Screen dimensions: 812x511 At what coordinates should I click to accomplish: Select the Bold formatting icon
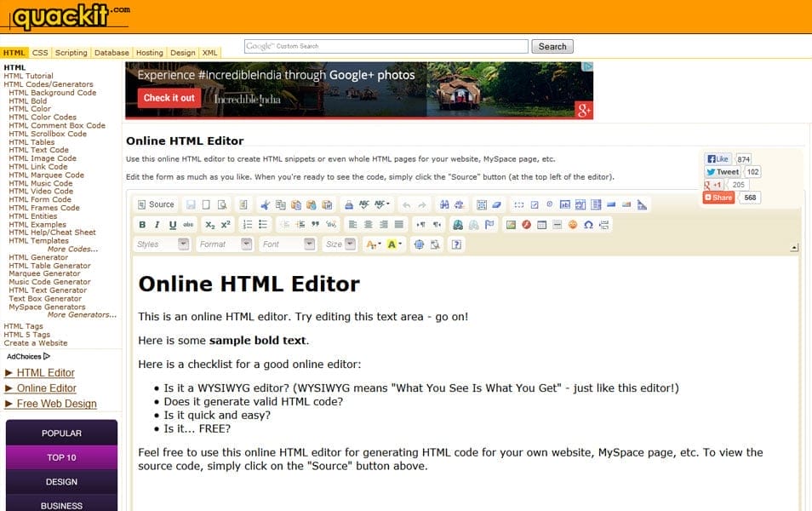[142, 224]
